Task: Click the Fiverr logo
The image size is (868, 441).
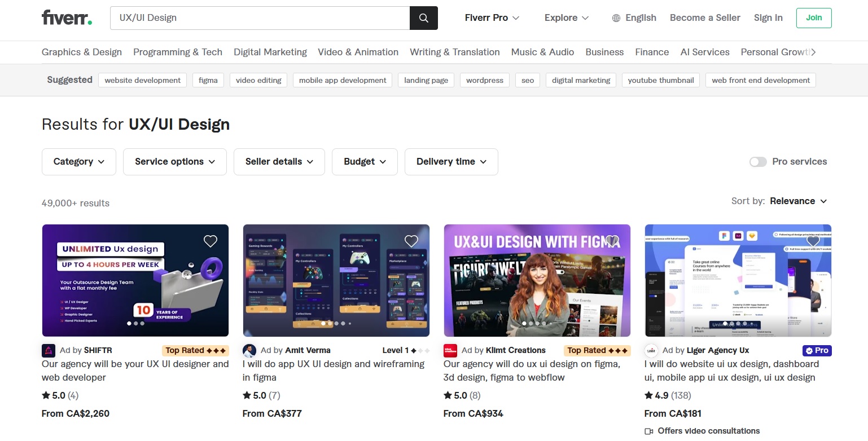Action: [x=67, y=17]
